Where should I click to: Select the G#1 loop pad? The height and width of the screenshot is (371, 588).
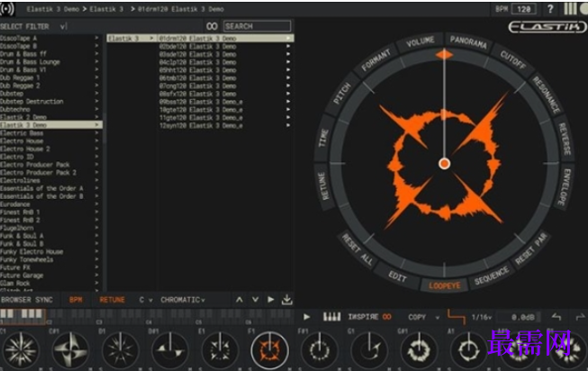(x=419, y=350)
